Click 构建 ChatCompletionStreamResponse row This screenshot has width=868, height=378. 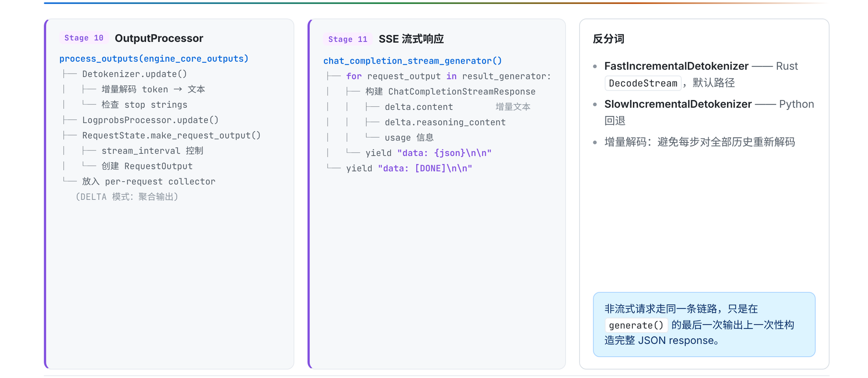point(450,92)
